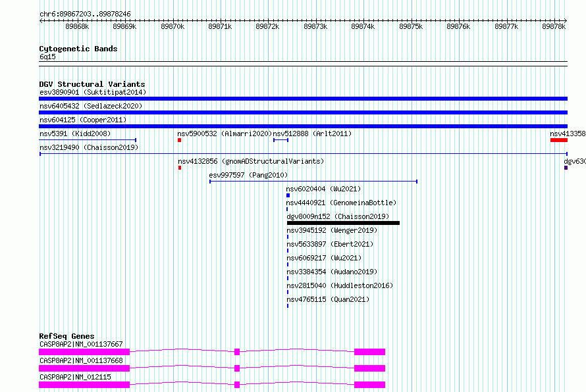Click the 89870k ruler tick label

click(x=173, y=26)
